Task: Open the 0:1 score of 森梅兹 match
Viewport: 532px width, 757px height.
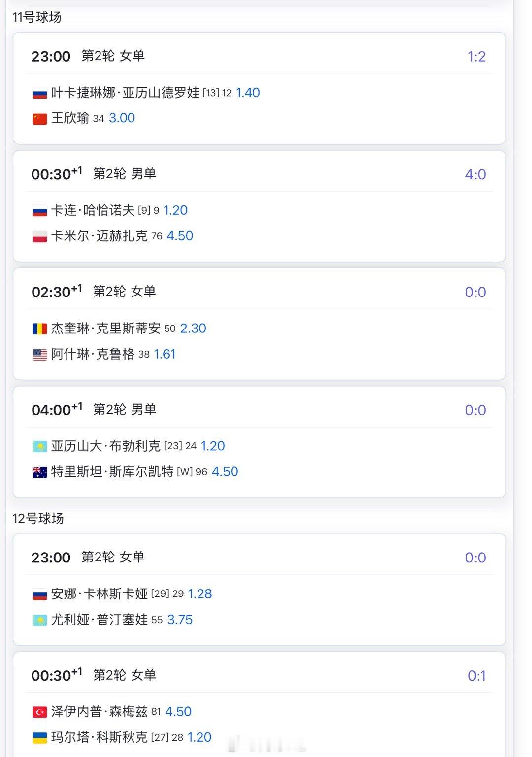Action: [476, 676]
